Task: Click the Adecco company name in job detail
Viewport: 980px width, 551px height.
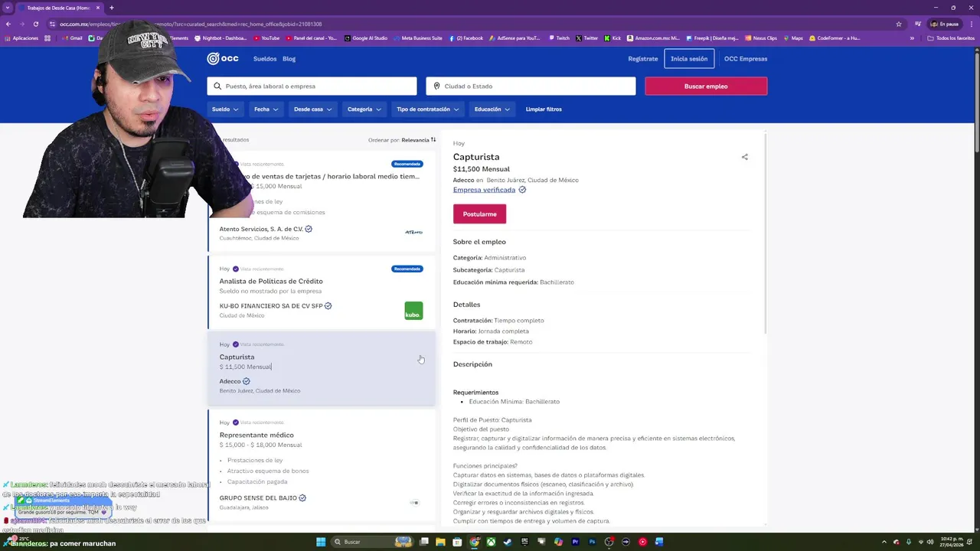Action: pos(463,180)
